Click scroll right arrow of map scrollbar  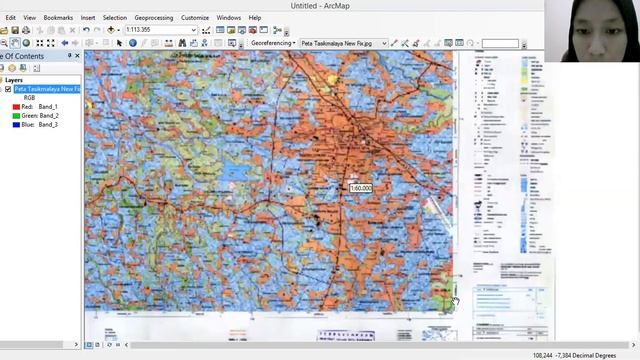634,345
